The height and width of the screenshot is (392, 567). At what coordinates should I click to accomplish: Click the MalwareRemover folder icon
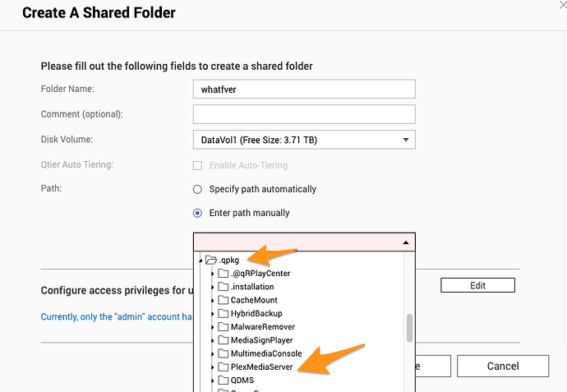tap(224, 327)
